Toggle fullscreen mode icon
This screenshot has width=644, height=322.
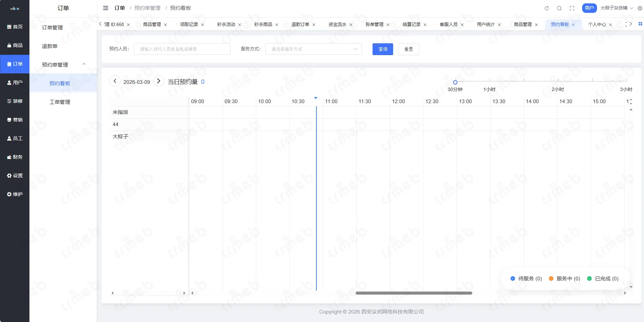point(572,8)
